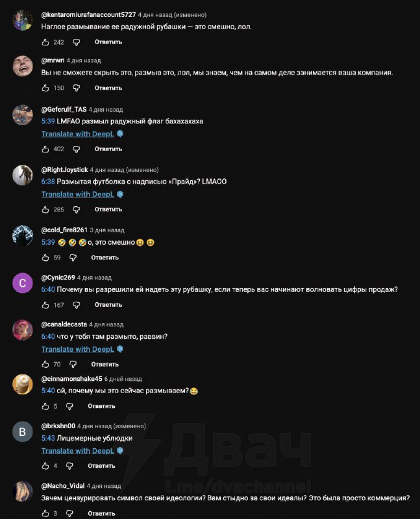Reply to the @cinnamonshake45 comment
Viewport: 420px width, 519px height.
pyautogui.click(x=101, y=406)
